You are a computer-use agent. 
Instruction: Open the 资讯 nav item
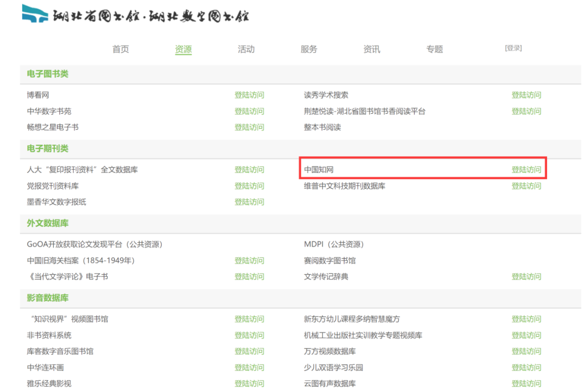click(x=372, y=49)
